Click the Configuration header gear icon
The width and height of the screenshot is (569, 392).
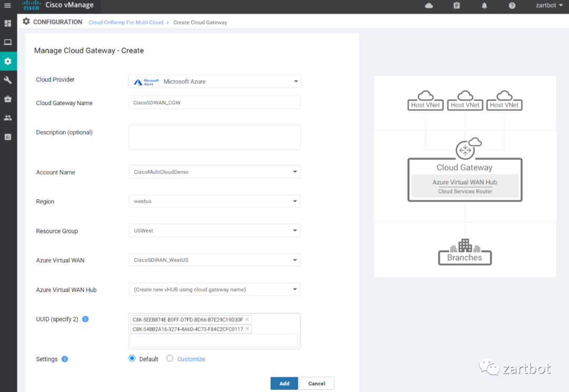(x=26, y=22)
